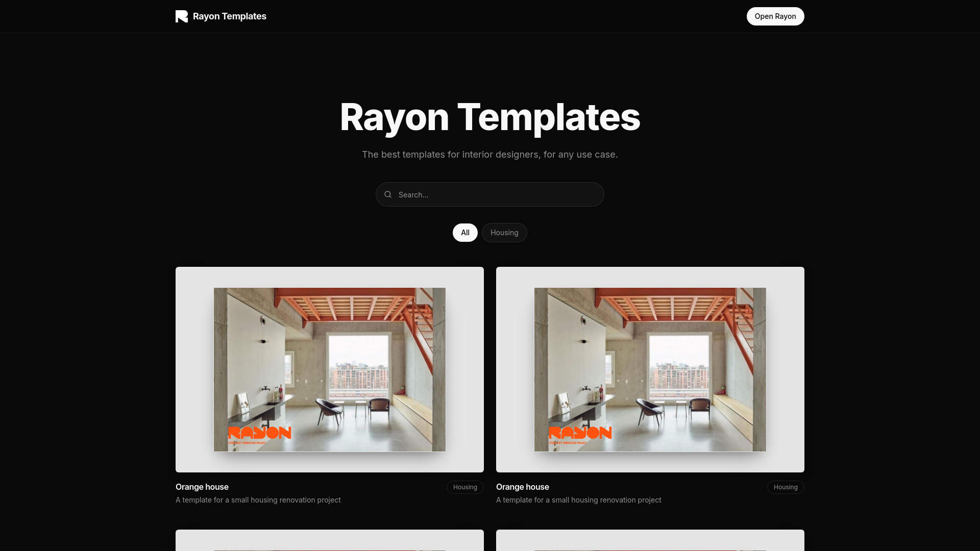Focus the Search... input field

pos(490,194)
